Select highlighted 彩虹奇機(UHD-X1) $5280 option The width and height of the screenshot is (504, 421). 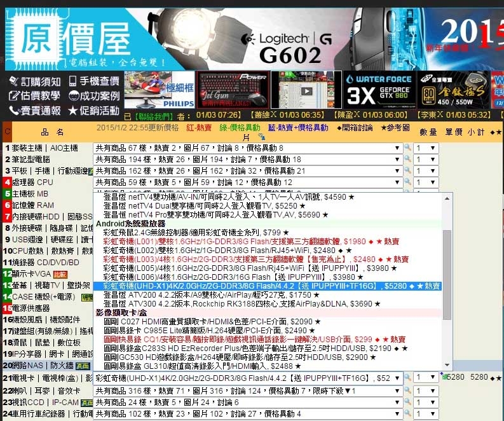pyautogui.click(x=268, y=286)
